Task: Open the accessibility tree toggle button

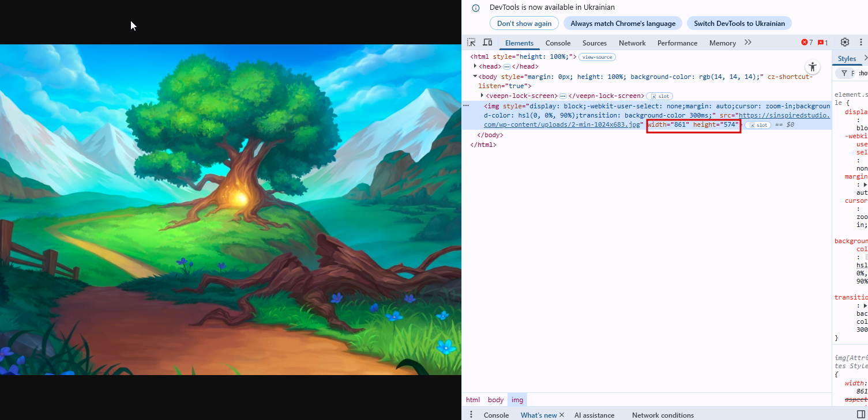Action: 812,66
